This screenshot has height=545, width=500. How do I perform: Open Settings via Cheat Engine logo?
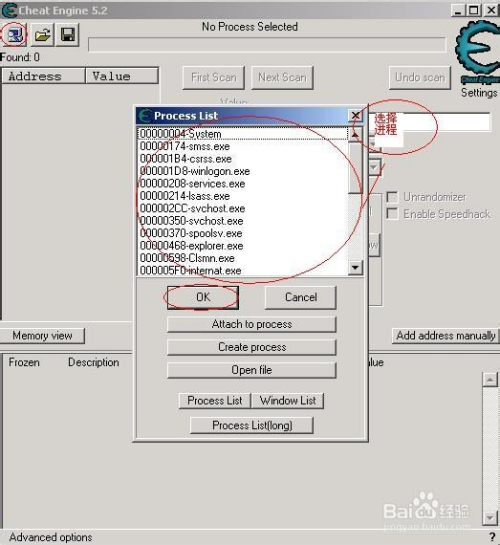coord(478,52)
